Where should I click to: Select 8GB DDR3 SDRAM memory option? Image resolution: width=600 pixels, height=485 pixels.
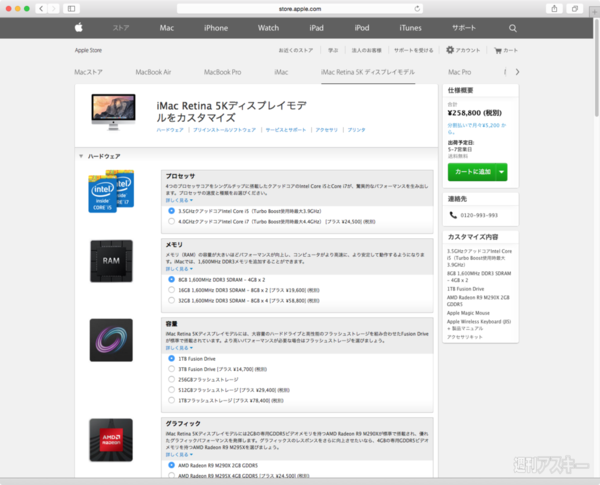pos(171,279)
